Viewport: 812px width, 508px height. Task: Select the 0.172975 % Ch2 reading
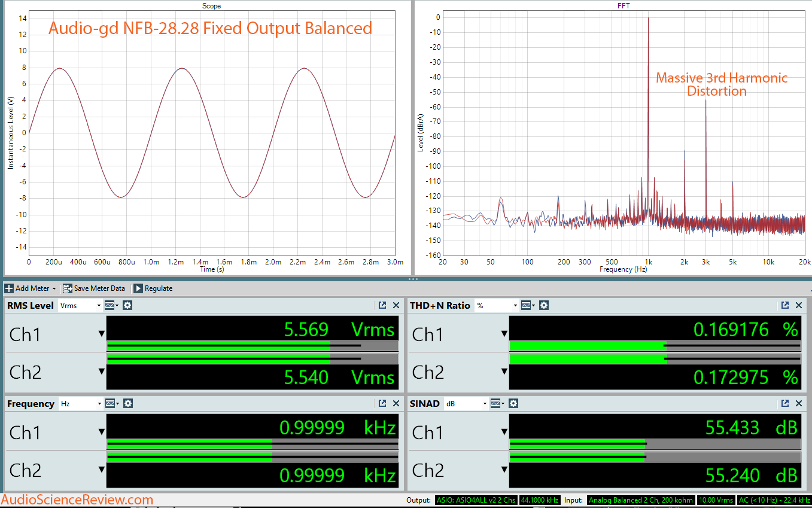click(x=746, y=377)
